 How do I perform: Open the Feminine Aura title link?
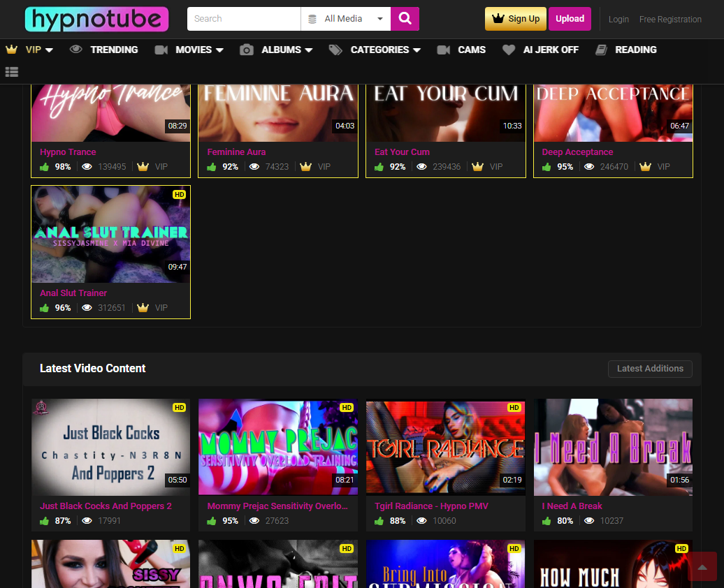click(236, 152)
